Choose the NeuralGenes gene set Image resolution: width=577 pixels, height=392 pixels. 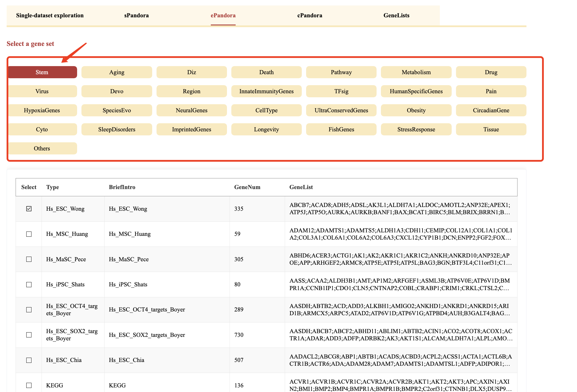(x=191, y=110)
